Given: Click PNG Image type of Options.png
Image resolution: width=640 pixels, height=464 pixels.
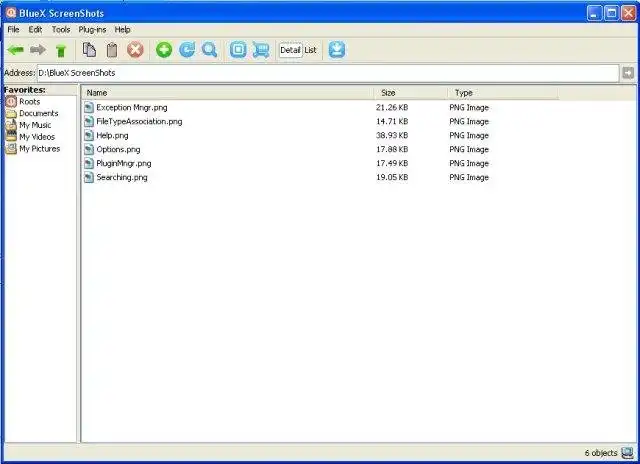Looking at the screenshot, I should pos(469,149).
